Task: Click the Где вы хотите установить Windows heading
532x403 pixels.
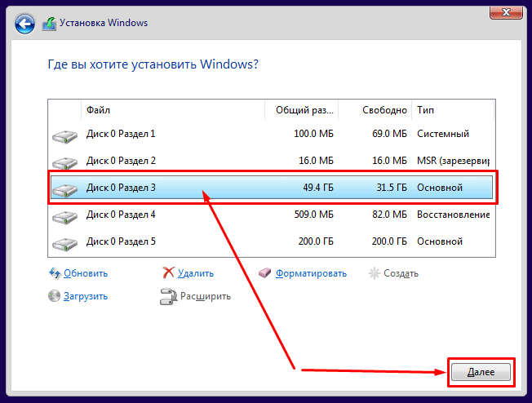Action: [153, 64]
